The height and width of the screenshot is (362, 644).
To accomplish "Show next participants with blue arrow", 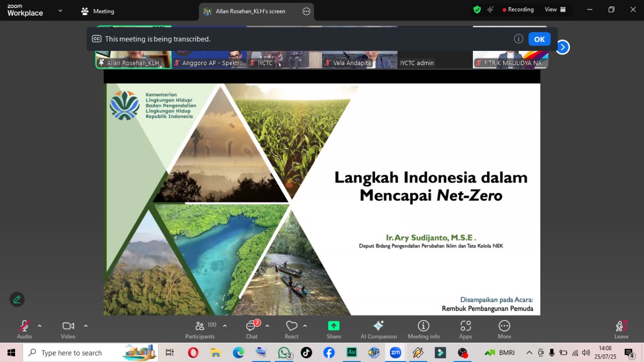I will 562,47.
